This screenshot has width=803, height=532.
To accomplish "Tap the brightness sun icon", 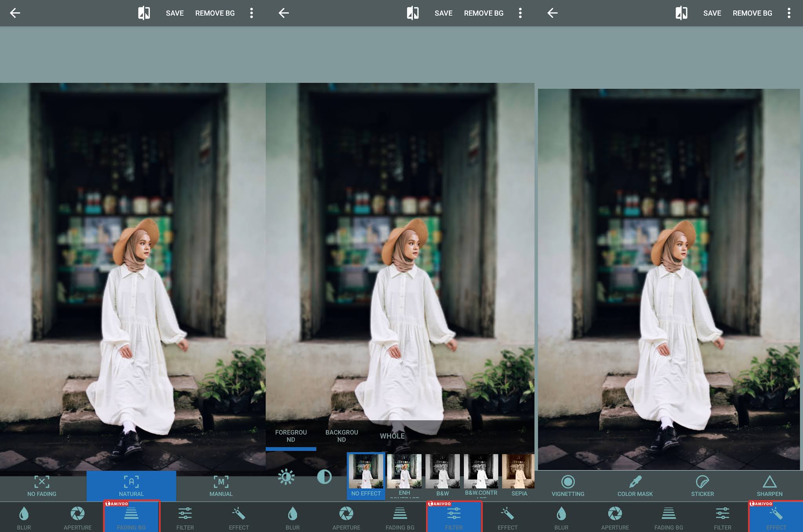I will point(286,477).
